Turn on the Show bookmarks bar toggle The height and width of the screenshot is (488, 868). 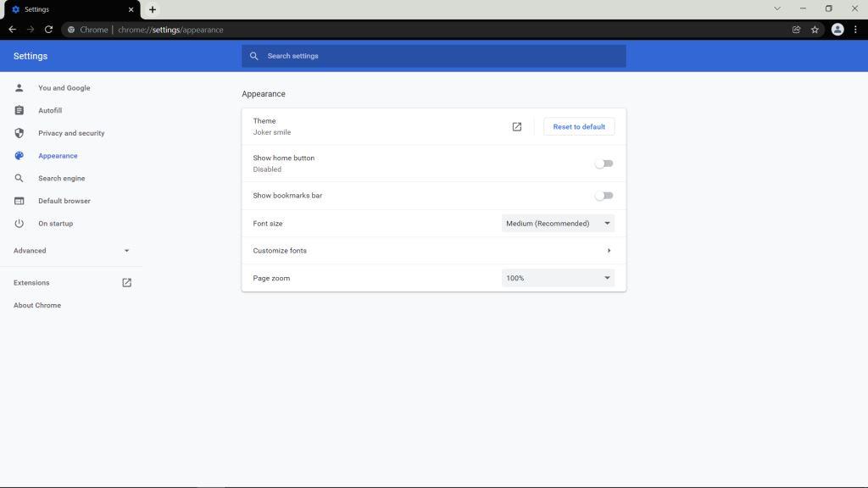pyautogui.click(x=604, y=196)
